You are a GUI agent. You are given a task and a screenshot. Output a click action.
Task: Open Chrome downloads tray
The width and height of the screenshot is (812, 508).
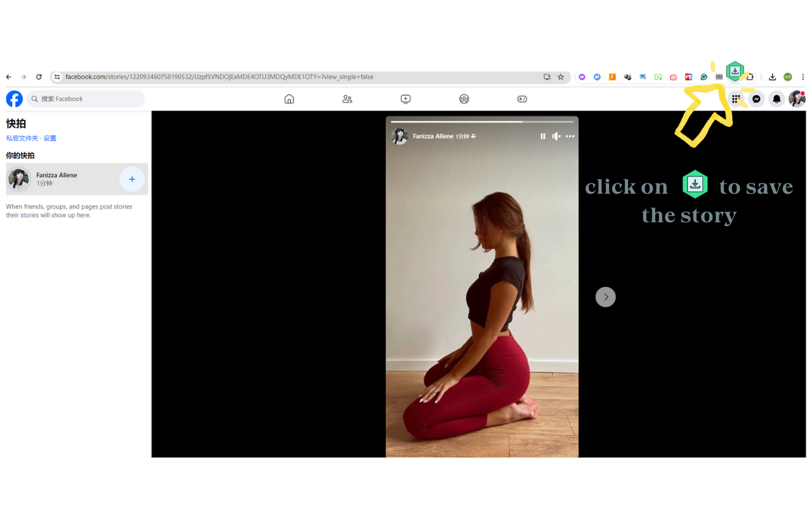tap(772, 77)
